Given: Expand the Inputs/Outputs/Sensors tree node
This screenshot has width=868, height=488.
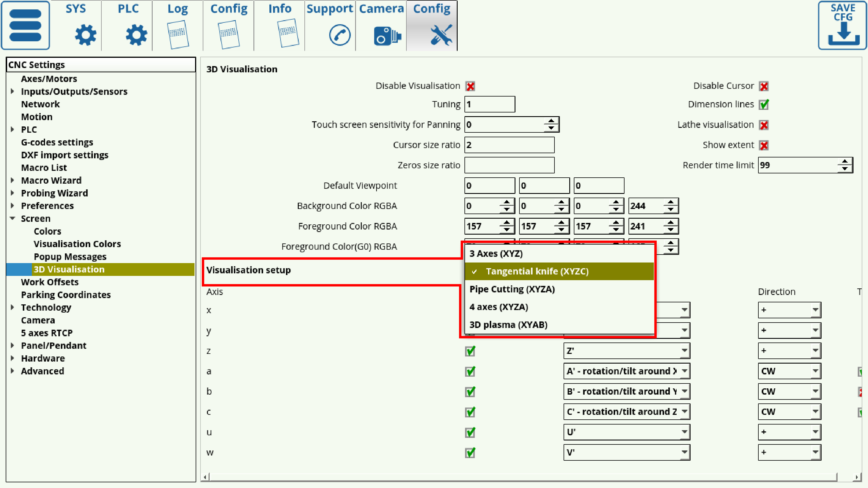Looking at the screenshot, I should click(x=13, y=91).
